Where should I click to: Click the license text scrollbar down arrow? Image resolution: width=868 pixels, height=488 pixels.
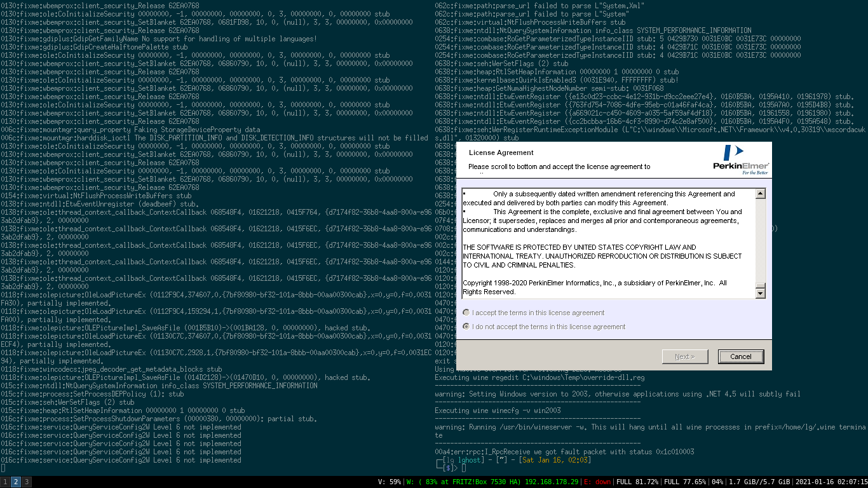pyautogui.click(x=761, y=293)
